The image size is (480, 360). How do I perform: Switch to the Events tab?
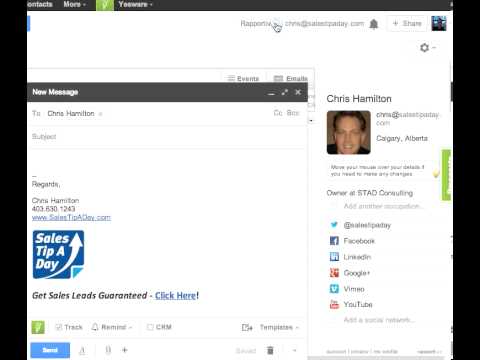point(243,79)
